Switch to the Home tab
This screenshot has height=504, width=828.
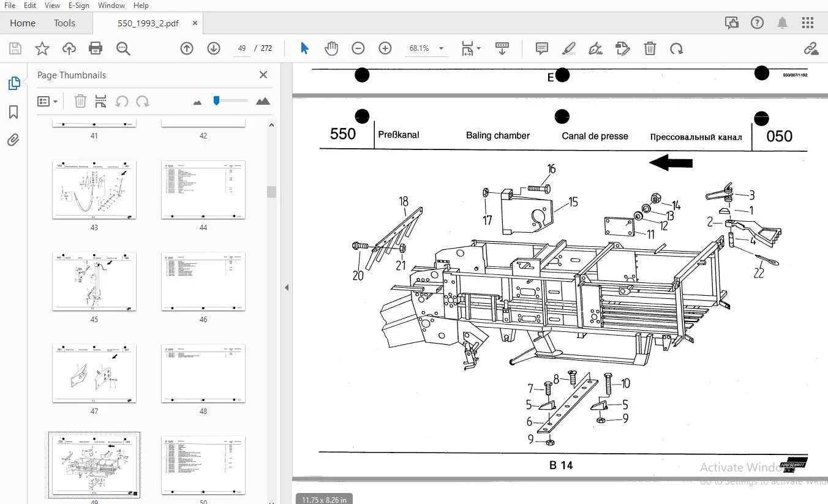click(23, 23)
